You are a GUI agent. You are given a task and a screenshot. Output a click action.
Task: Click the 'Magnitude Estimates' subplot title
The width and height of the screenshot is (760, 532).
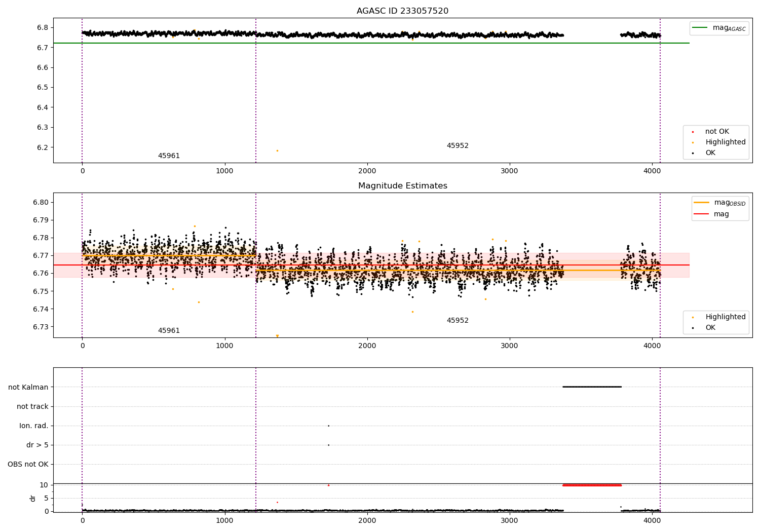pyautogui.click(x=402, y=186)
